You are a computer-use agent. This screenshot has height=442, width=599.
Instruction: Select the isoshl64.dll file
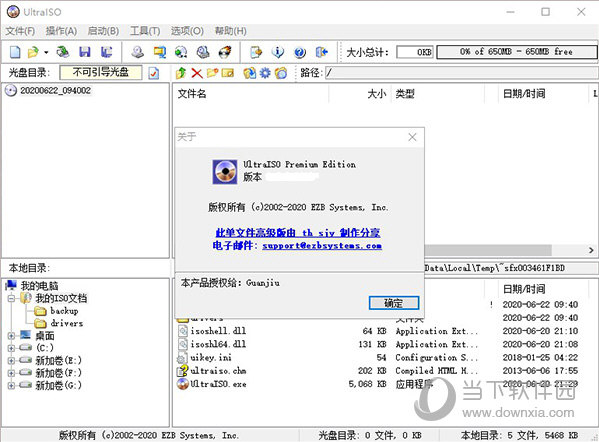click(218, 344)
